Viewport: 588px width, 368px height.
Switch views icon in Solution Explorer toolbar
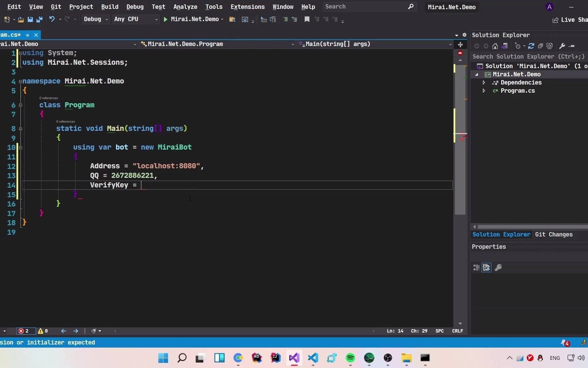pyautogui.click(x=505, y=46)
